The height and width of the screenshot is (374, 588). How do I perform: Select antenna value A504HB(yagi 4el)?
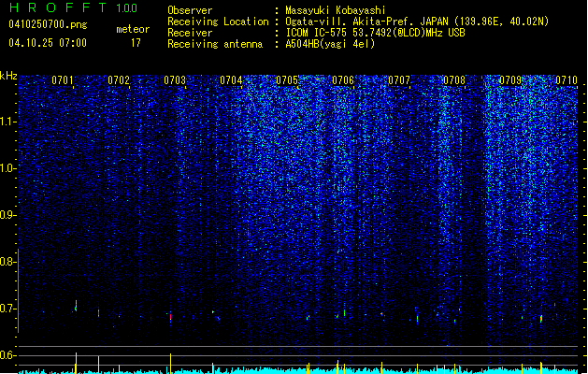tap(330, 44)
